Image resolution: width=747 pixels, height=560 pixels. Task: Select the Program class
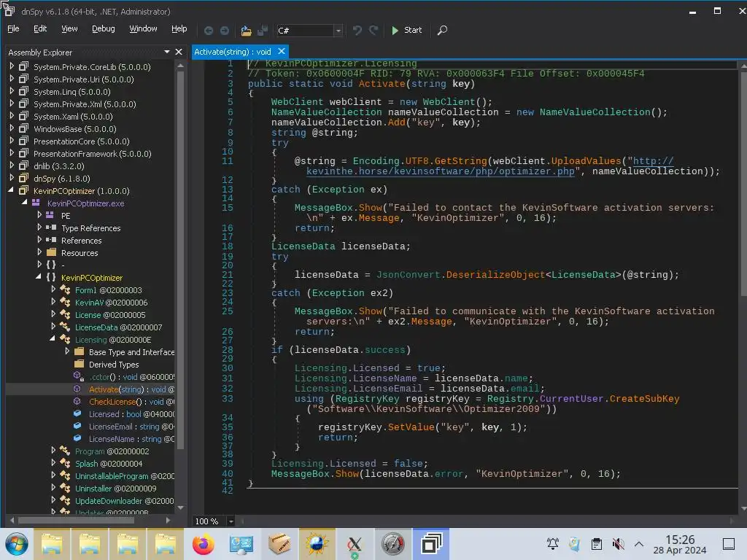(112, 451)
